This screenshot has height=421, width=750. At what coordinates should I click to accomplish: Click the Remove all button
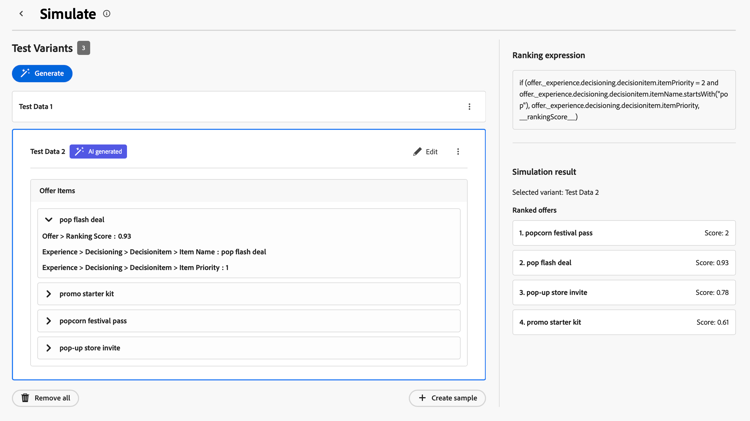pyautogui.click(x=45, y=398)
